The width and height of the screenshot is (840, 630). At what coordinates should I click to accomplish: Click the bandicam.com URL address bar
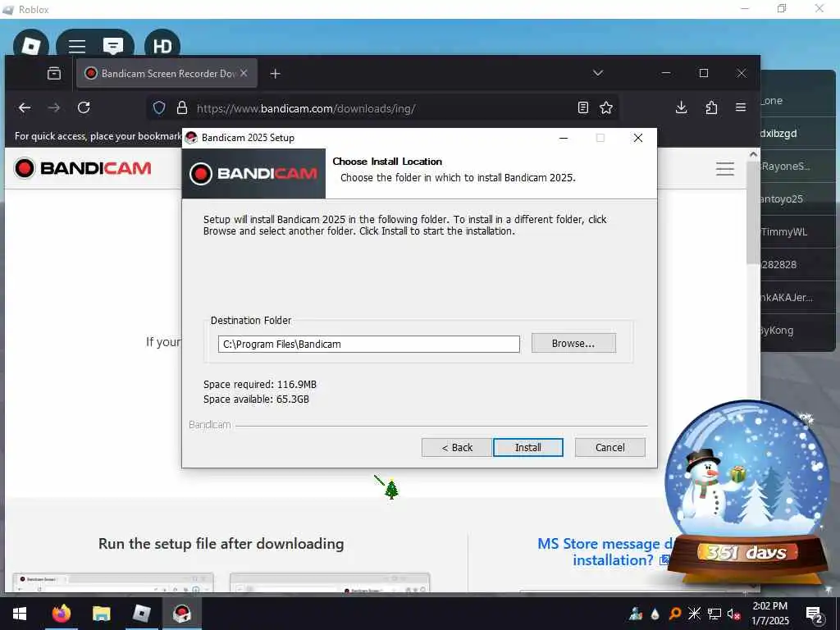click(x=382, y=108)
